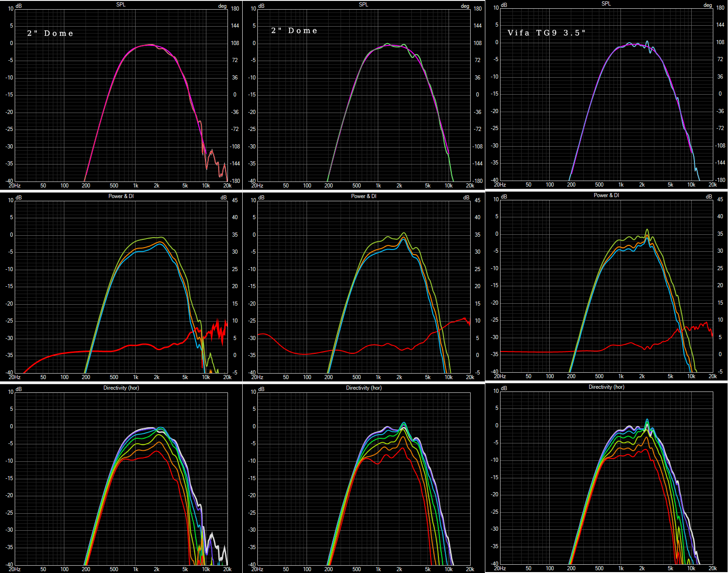Click the SPL title above the middle chart
The image size is (728, 573).
pos(364,5)
